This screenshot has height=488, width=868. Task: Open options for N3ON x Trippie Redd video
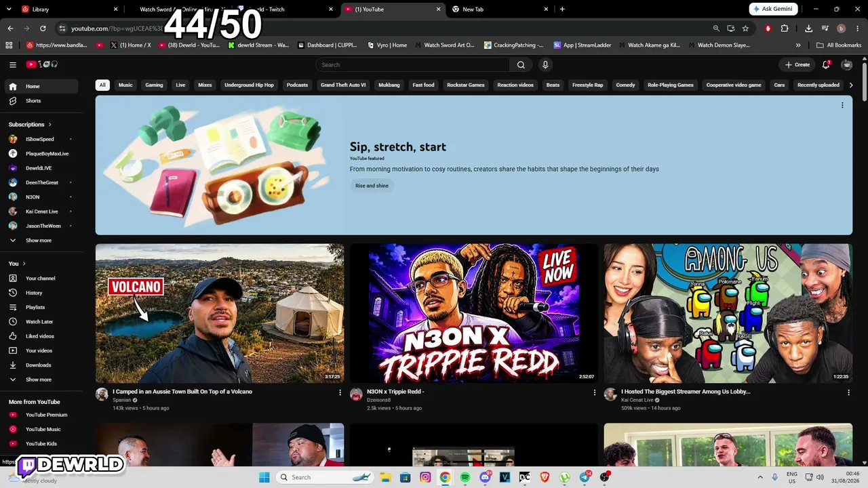[595, 392]
